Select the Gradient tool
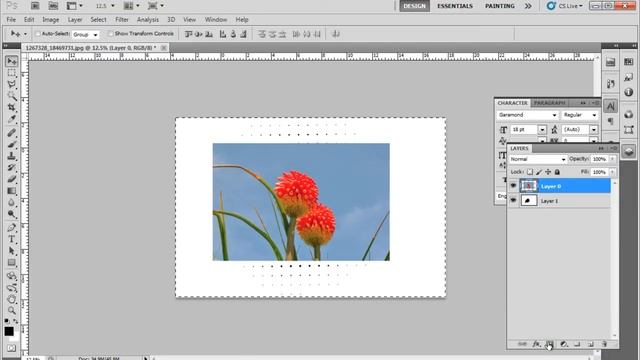 click(x=11, y=191)
